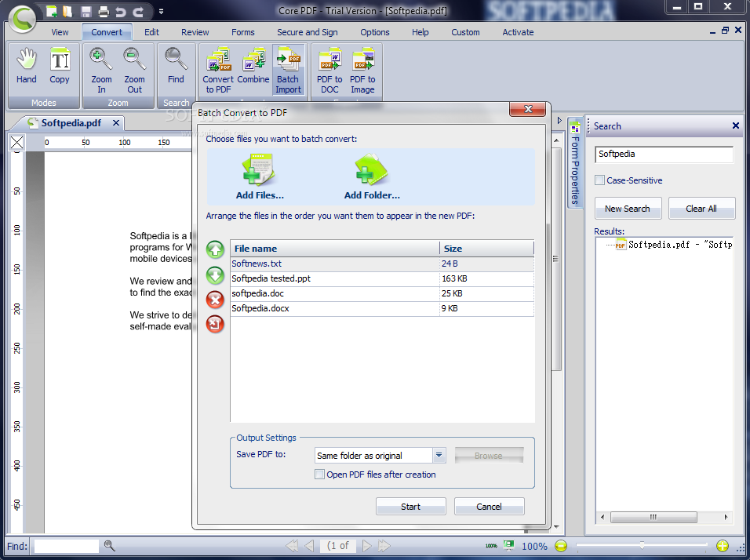Click the Print quick-access icon
The height and width of the screenshot is (560, 750).
click(x=103, y=12)
